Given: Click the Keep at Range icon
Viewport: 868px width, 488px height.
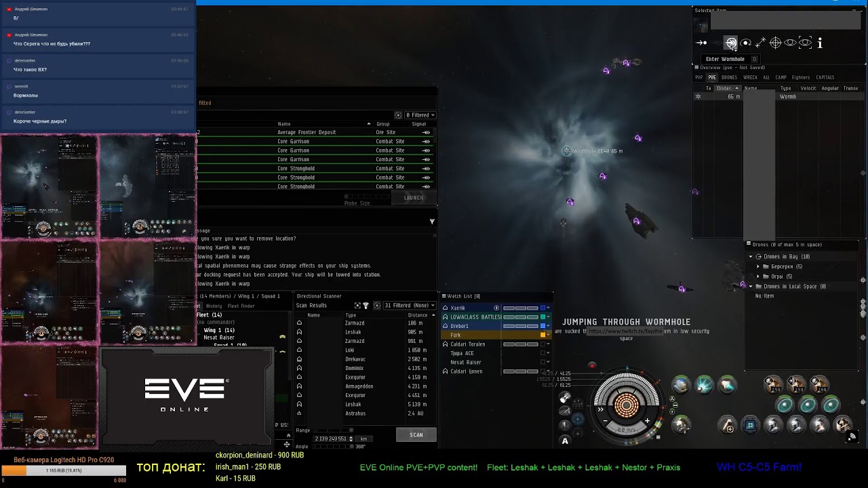Looking at the screenshot, I should click(761, 43).
